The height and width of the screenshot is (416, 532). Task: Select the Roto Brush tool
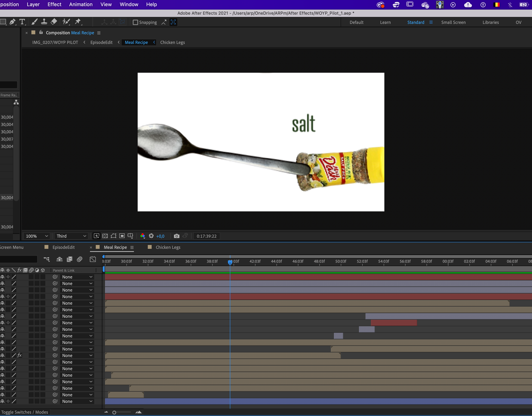click(66, 22)
